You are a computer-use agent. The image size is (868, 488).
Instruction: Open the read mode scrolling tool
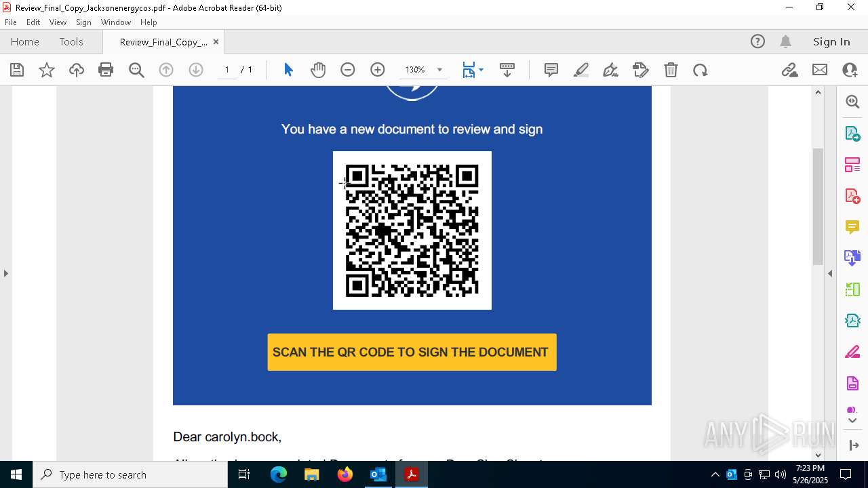507,70
